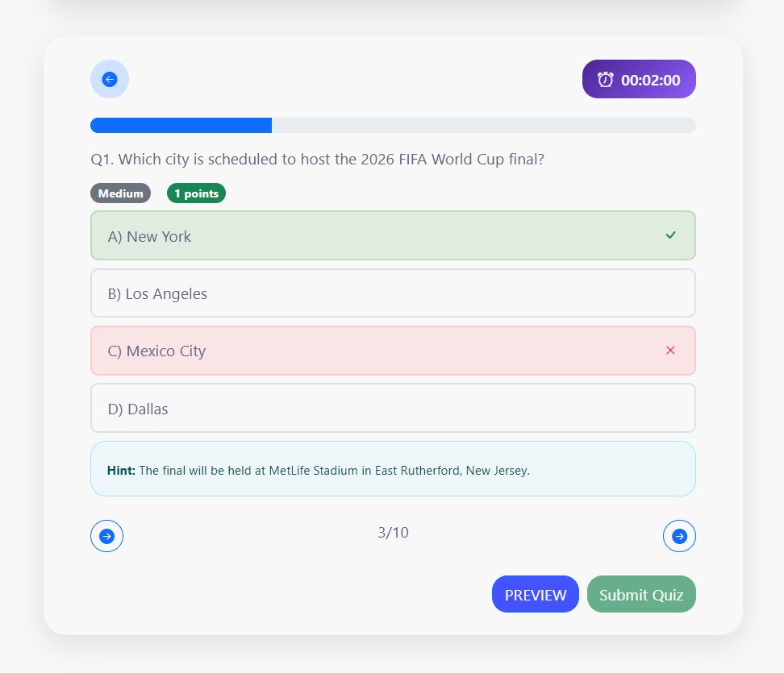The width and height of the screenshot is (784, 673).
Task: Click the blue quiz progress bar
Action: [181, 125]
